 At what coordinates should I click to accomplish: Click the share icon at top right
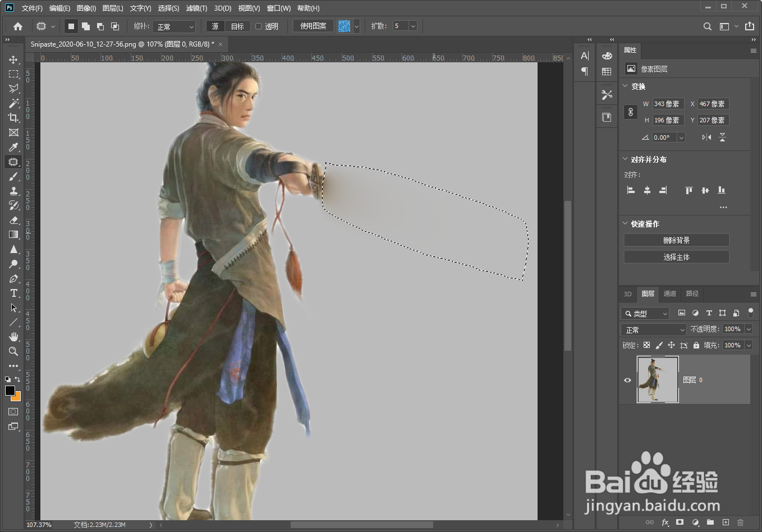pyautogui.click(x=749, y=26)
